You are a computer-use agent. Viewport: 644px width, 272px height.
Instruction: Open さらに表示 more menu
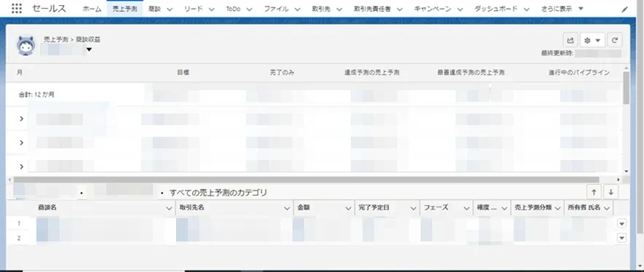click(562, 9)
